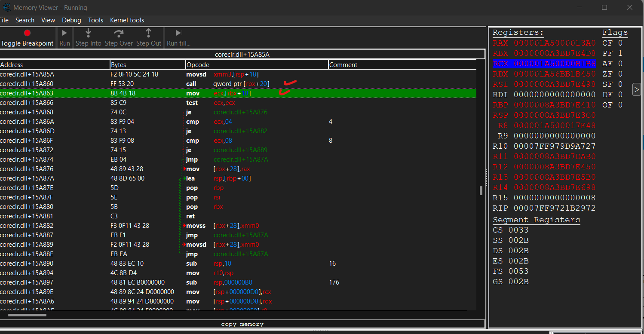Click the Run till... toolbar button
The height and width of the screenshot is (334, 644).
pos(178,38)
